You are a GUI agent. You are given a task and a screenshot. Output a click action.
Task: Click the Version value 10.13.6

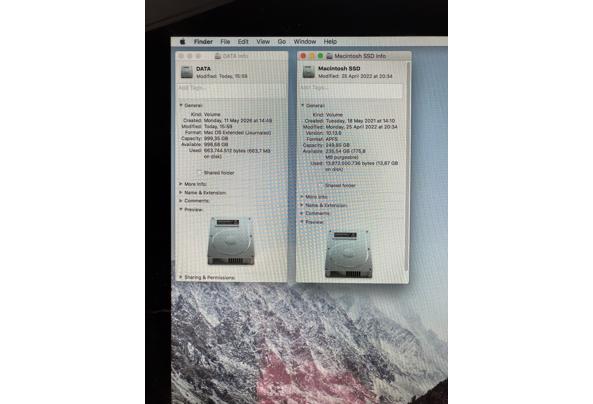(334, 133)
